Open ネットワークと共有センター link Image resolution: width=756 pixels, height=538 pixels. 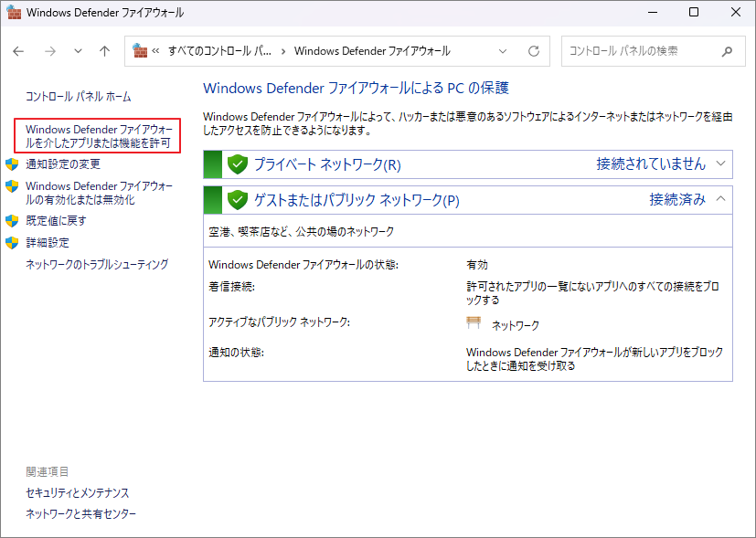(x=80, y=514)
